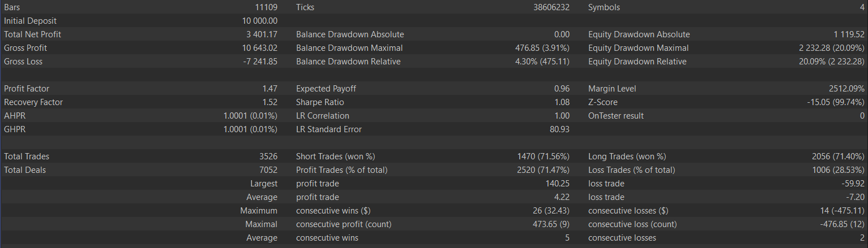Select the Margin Level value 2512.09%
The height and width of the screenshot is (248, 868).
(x=843, y=89)
